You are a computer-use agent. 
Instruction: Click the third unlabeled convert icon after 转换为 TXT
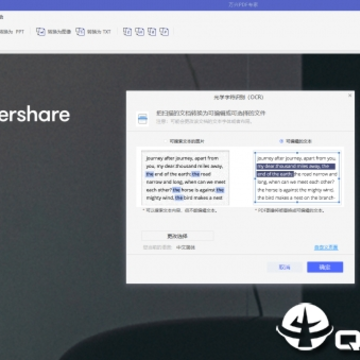point(152,32)
